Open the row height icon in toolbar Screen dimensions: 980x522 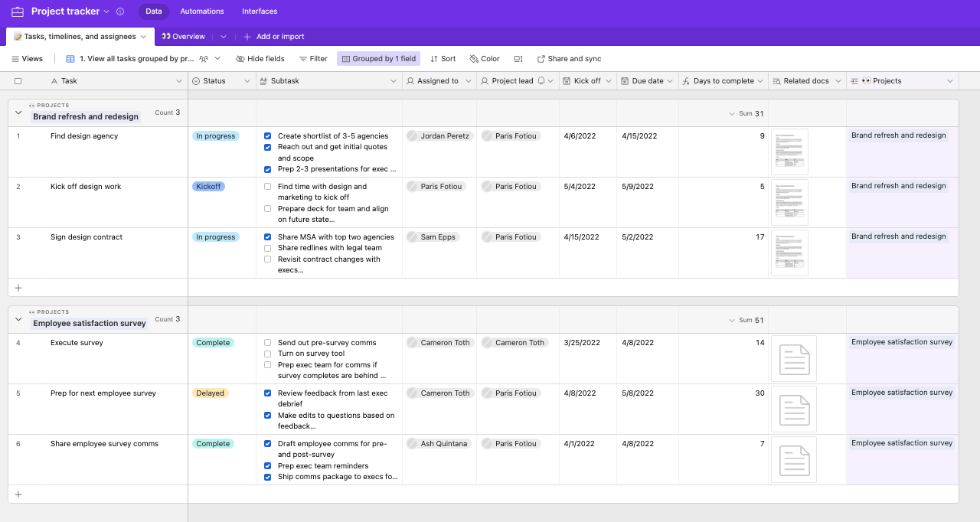(x=518, y=59)
